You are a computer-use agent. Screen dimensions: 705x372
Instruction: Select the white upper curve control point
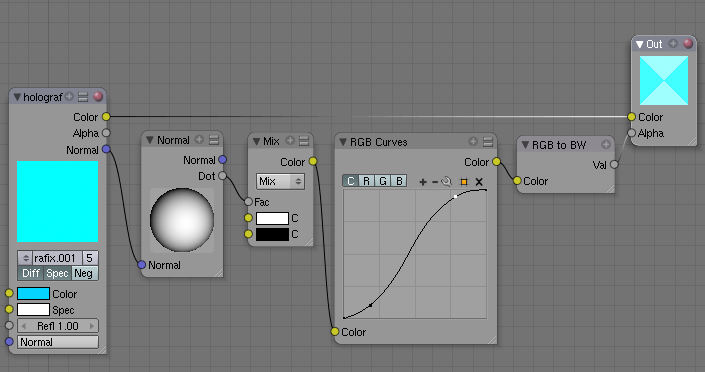point(455,197)
